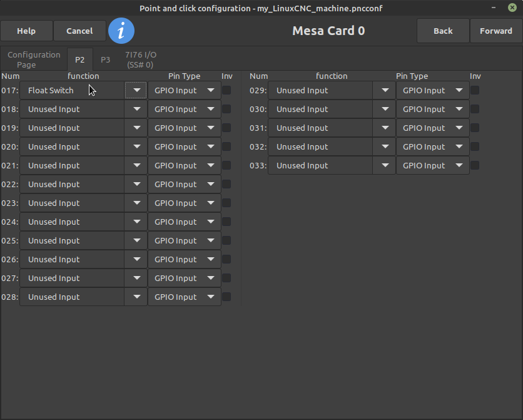Switch to Configuration Page tab
The width and height of the screenshot is (523, 420).
(x=34, y=59)
